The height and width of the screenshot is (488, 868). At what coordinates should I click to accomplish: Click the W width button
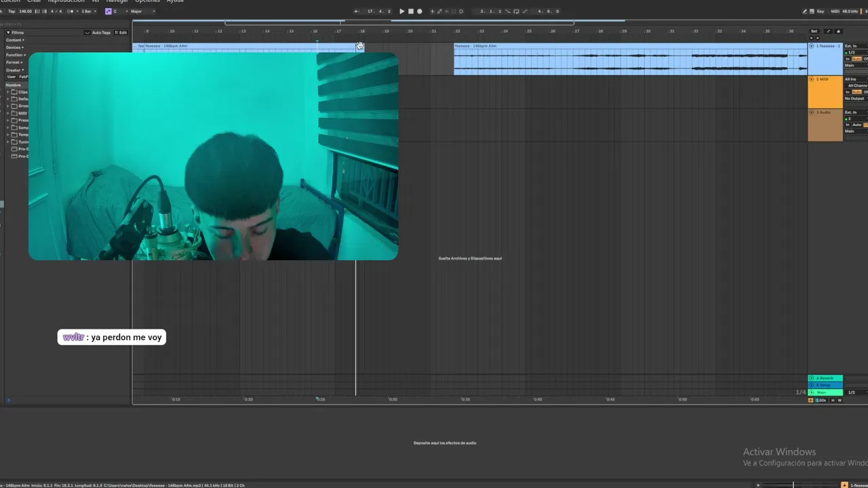click(x=840, y=401)
